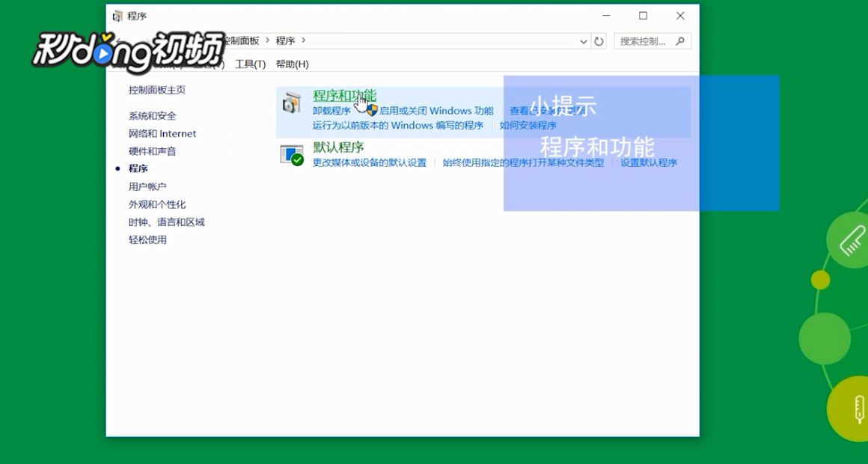Close the 程序 window
This screenshot has width=868, height=464.
680,16
